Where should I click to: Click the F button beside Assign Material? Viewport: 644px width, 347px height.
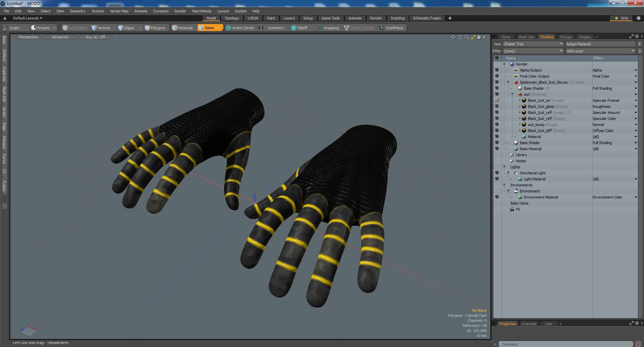pos(640,44)
